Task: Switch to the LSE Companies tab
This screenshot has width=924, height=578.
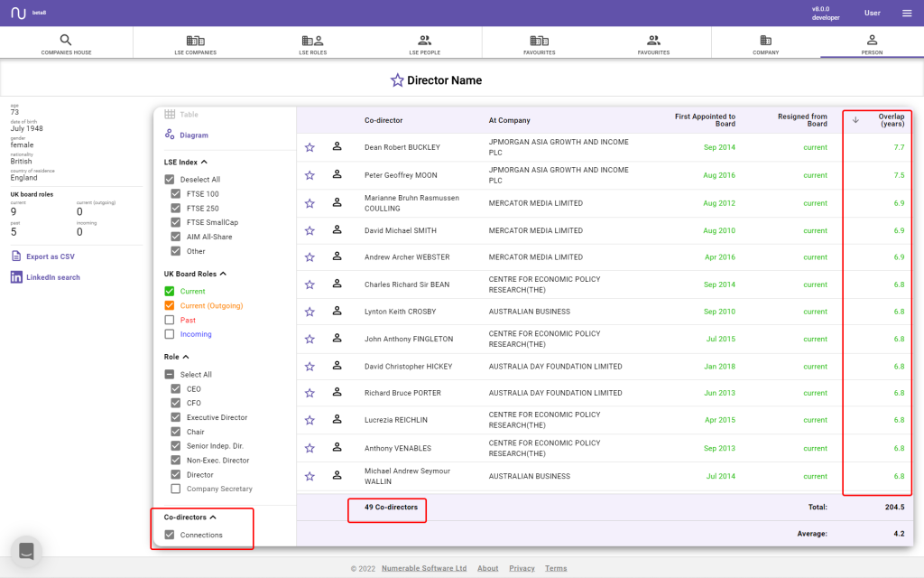Action: coord(196,43)
